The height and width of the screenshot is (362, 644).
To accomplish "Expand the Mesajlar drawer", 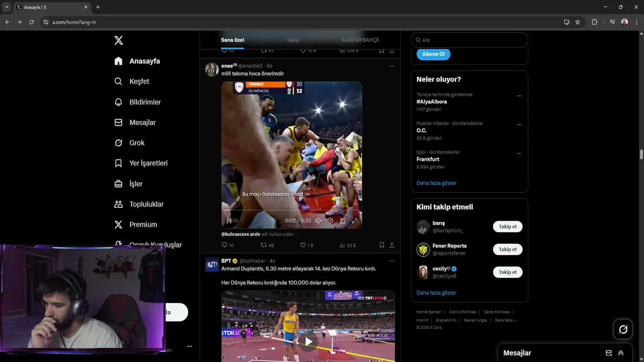I will (621, 353).
